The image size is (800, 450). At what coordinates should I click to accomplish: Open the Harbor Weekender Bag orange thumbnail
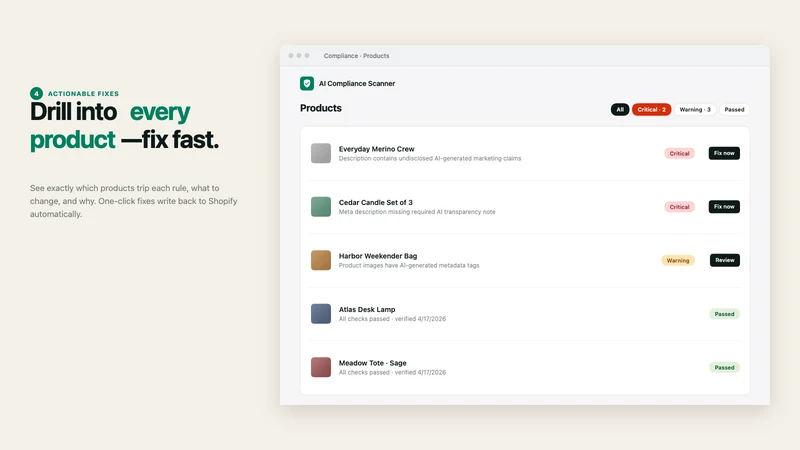pyautogui.click(x=321, y=260)
